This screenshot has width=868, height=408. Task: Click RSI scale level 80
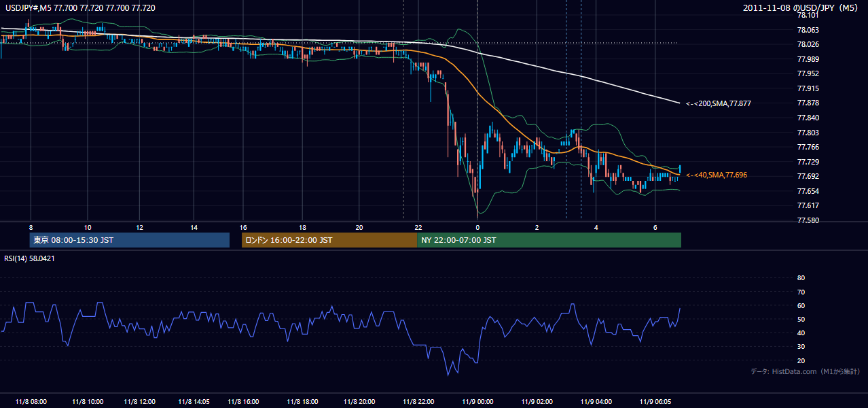point(801,278)
